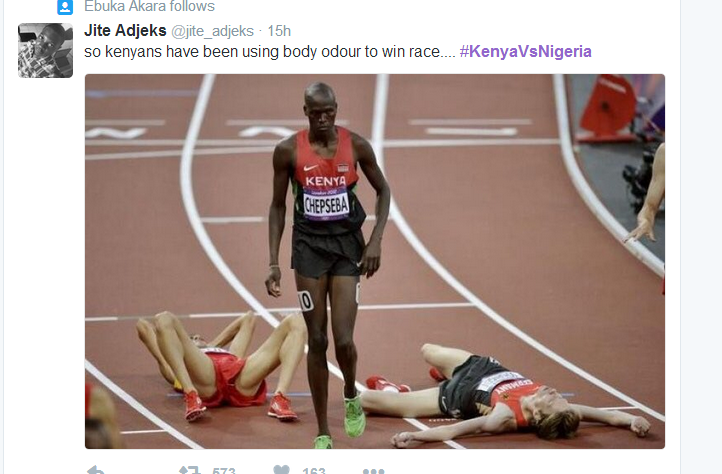Click the red flag at photo corner
This screenshot has width=722, height=474.
607,107
